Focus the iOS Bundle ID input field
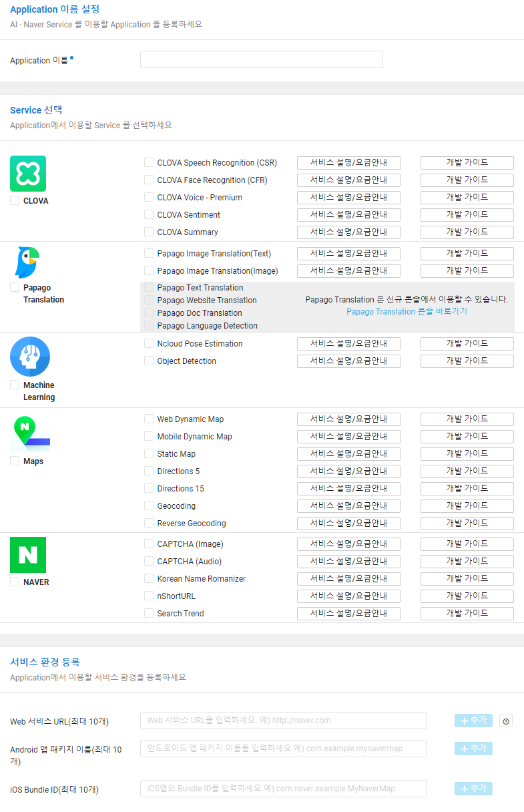This screenshot has width=524, height=812. point(283,789)
